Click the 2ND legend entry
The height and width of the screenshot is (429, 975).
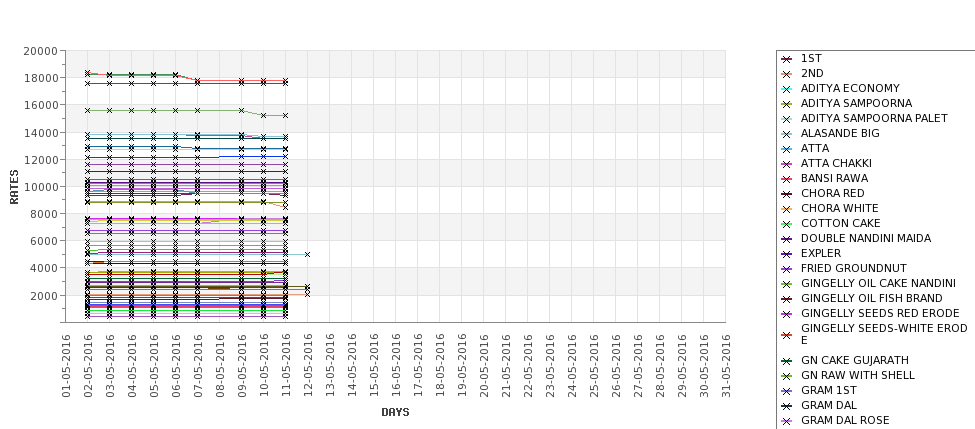pos(812,73)
